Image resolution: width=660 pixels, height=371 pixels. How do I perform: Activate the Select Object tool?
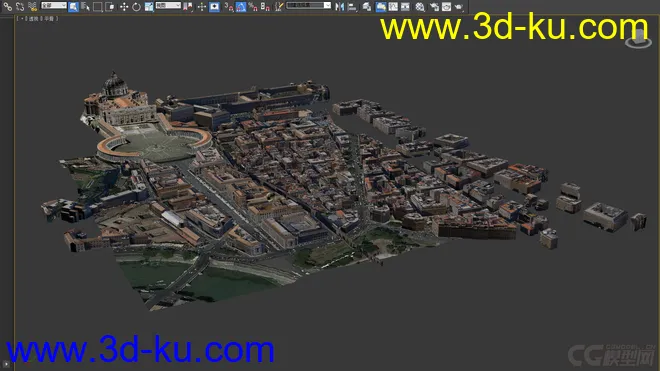73,7
